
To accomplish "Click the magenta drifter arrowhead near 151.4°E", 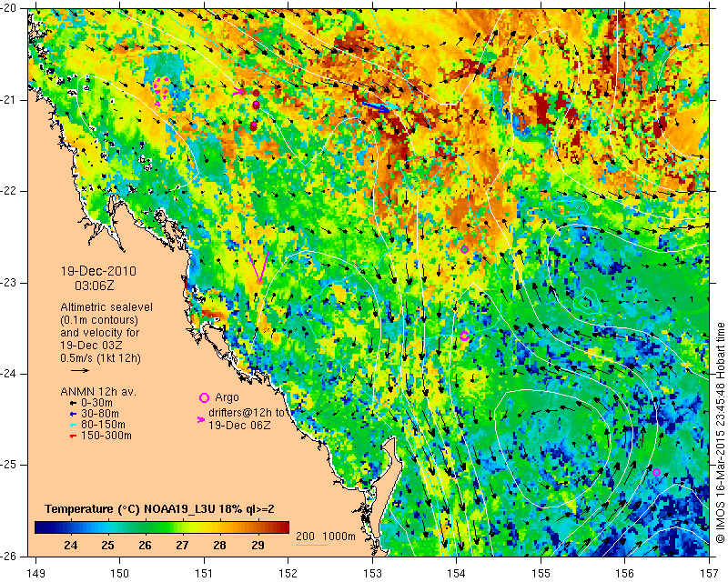I will click(238, 91).
